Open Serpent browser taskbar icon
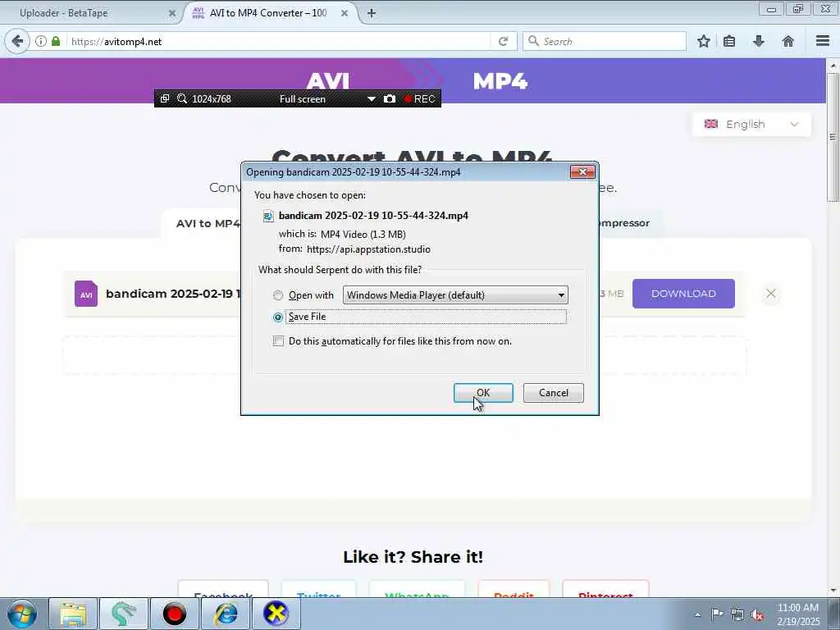 pyautogui.click(x=124, y=614)
